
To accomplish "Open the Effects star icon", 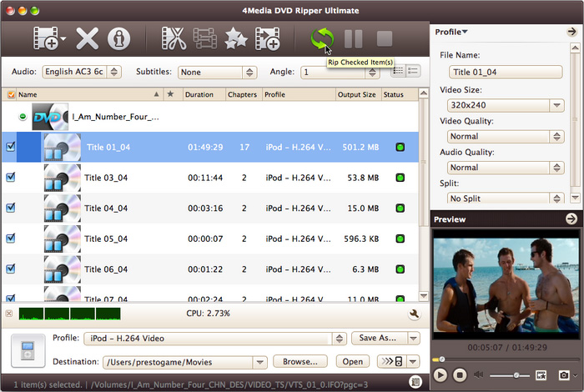I will tap(237, 38).
